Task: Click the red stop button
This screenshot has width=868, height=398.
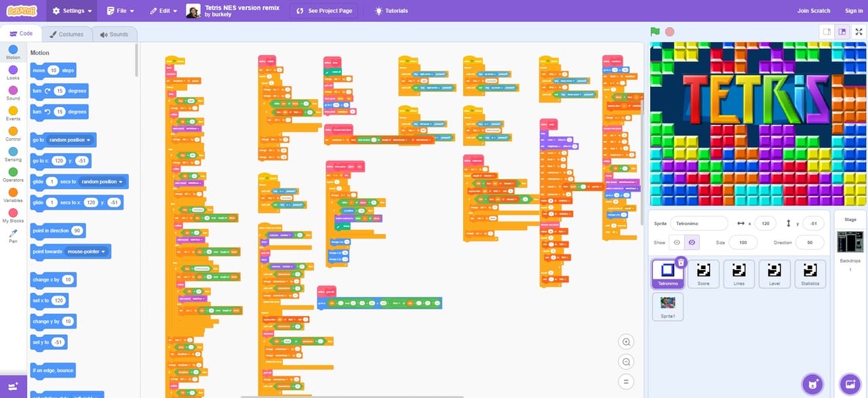Action: click(x=670, y=32)
